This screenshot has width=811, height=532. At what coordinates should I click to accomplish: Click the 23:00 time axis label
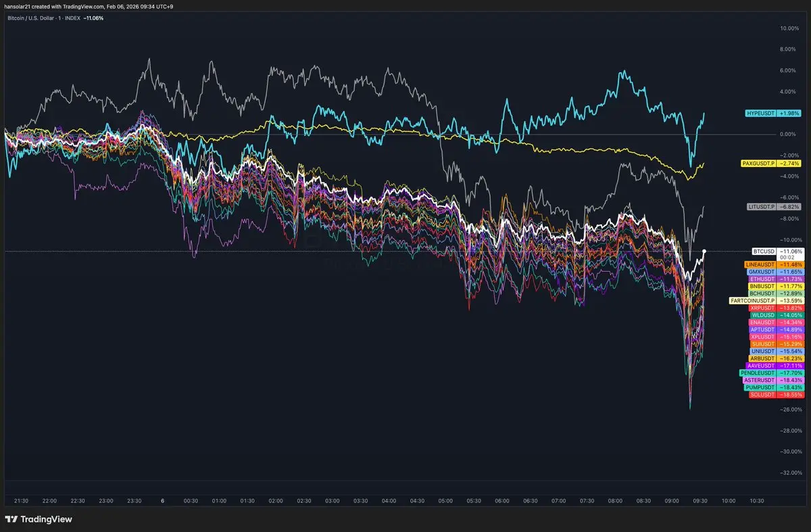106,501
